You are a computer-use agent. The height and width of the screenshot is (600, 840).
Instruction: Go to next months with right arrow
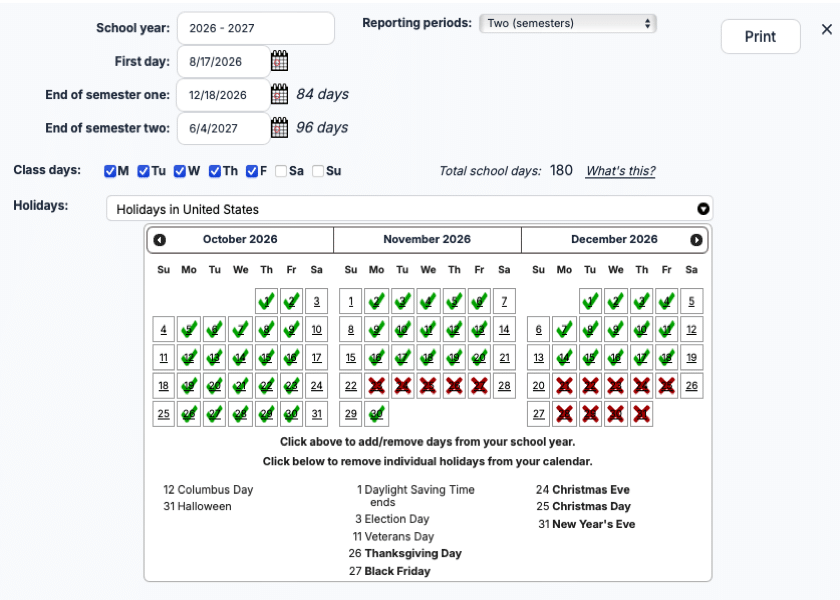(696, 240)
